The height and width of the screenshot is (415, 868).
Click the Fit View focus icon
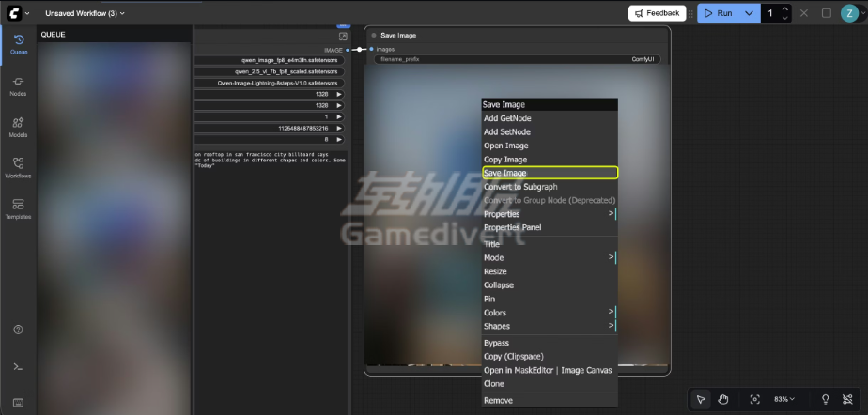coord(754,399)
